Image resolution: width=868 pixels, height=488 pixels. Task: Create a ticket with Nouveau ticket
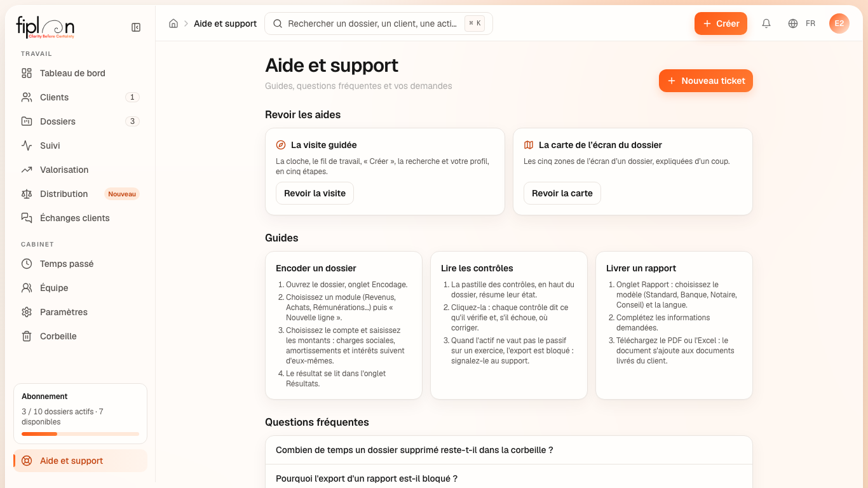tap(706, 81)
